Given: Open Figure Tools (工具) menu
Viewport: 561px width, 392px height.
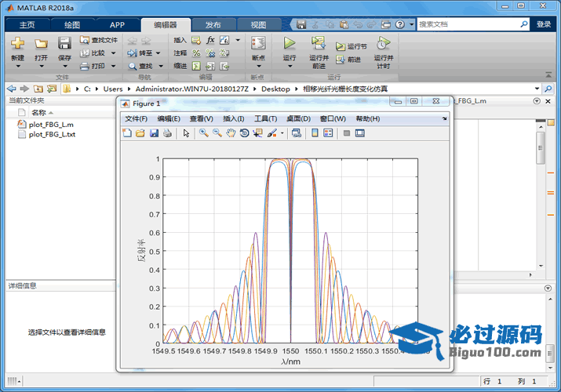Looking at the screenshot, I should coord(265,118).
